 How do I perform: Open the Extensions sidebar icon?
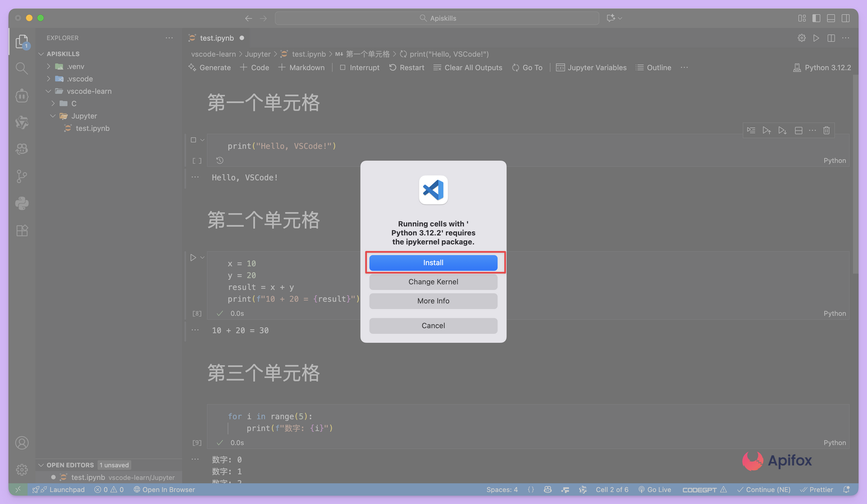(x=22, y=230)
